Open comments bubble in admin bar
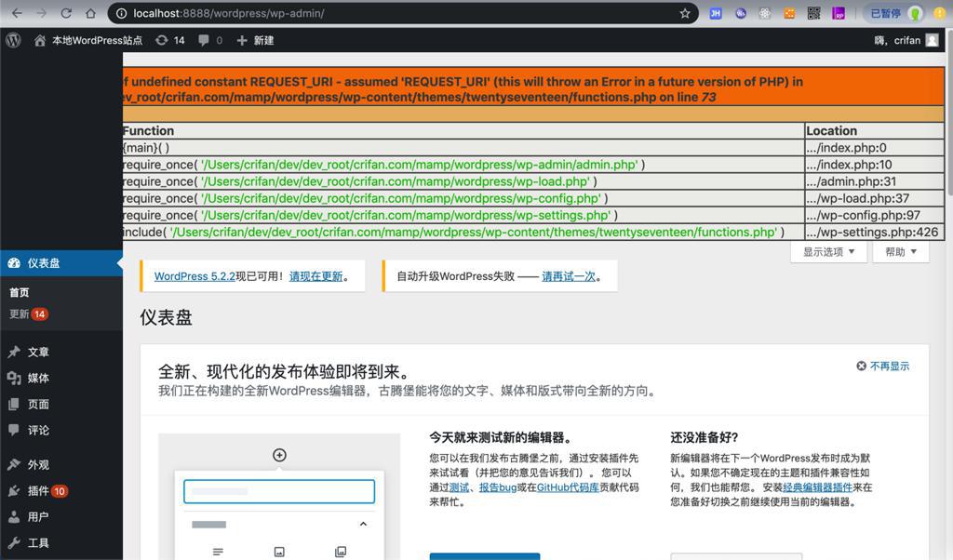The width and height of the screenshot is (953, 560). pos(210,40)
